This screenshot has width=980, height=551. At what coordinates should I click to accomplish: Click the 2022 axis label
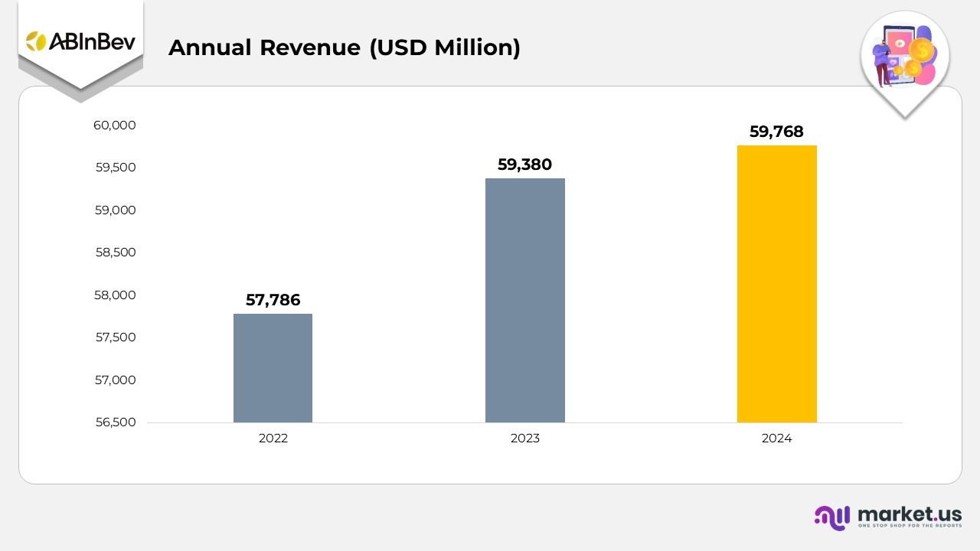(x=273, y=439)
